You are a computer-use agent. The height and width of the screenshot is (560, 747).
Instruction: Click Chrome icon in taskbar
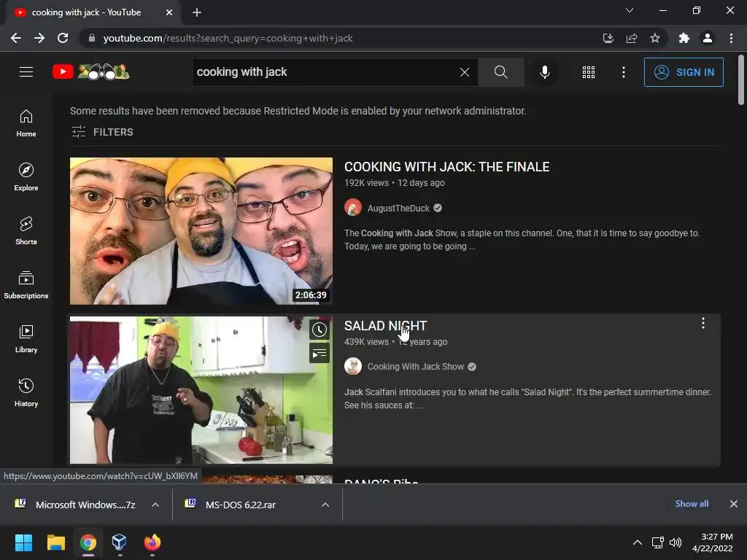(x=88, y=542)
